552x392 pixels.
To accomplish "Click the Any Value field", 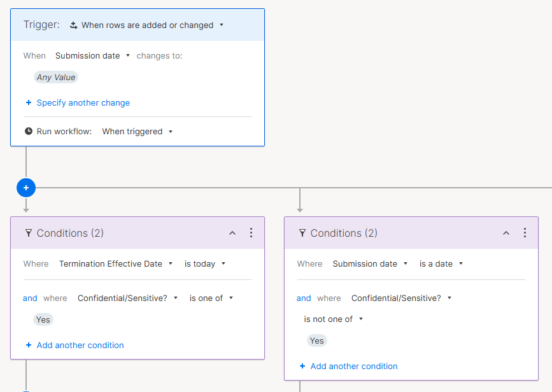I will [56, 78].
